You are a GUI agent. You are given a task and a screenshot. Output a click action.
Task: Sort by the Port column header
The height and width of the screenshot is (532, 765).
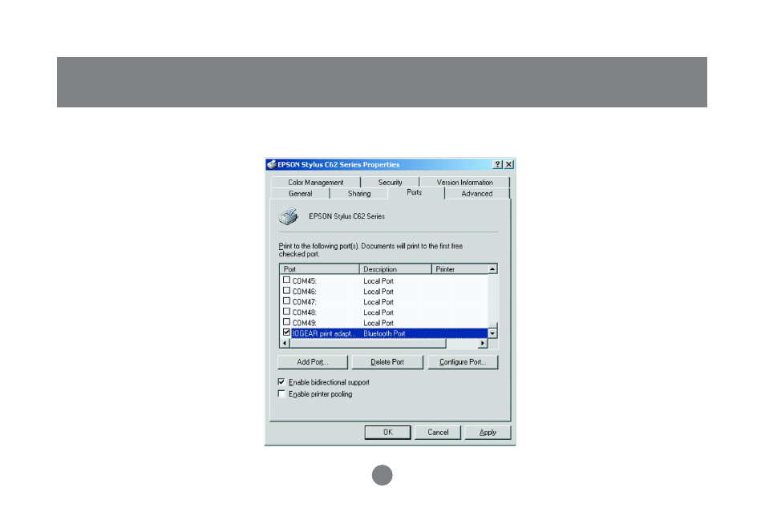coord(320,269)
